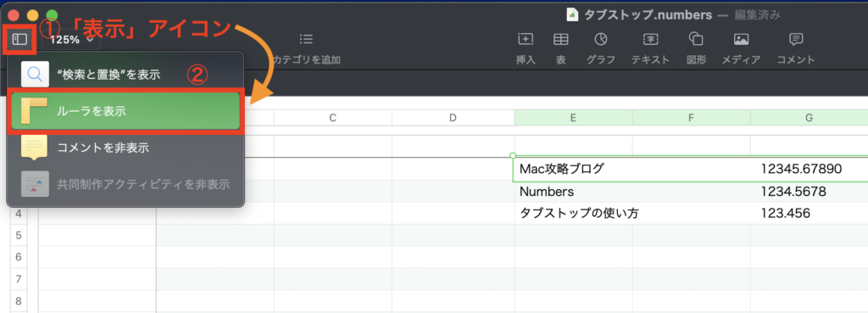Choose ルーラを表示 from the menu
Viewport: 868px width, 313px height.
tap(125, 111)
